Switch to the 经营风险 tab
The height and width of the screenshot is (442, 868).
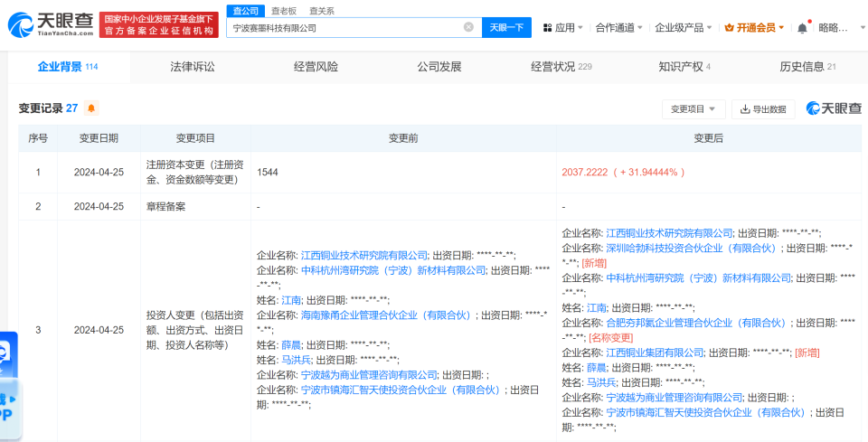click(x=316, y=67)
